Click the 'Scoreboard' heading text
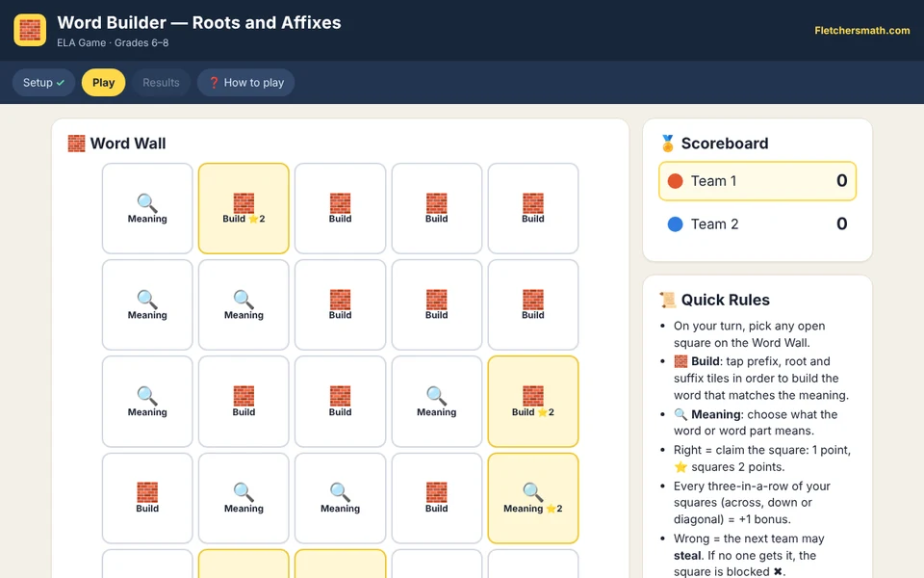 [725, 144]
